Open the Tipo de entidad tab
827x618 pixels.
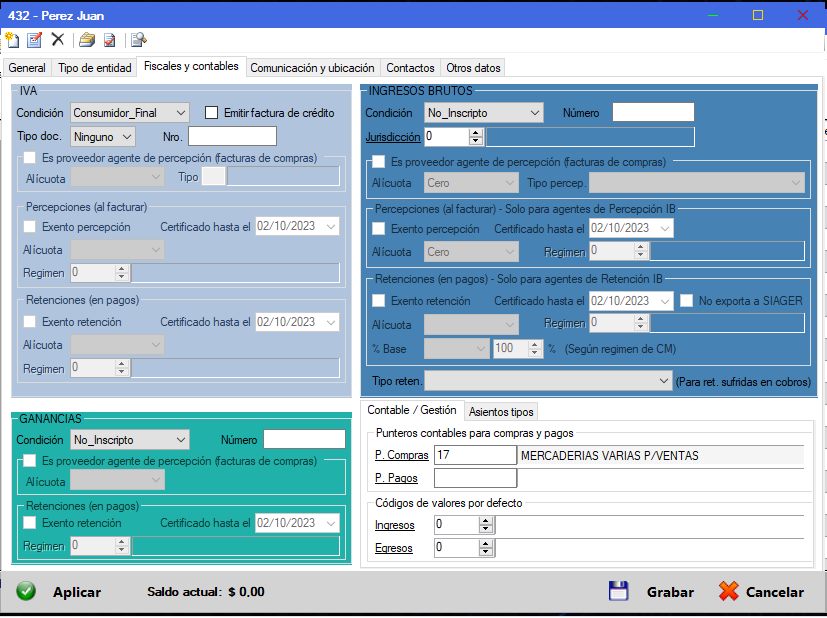95,68
